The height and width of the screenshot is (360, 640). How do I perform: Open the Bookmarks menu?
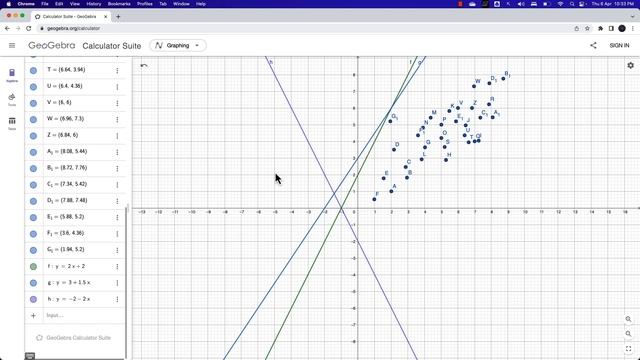coord(119,4)
